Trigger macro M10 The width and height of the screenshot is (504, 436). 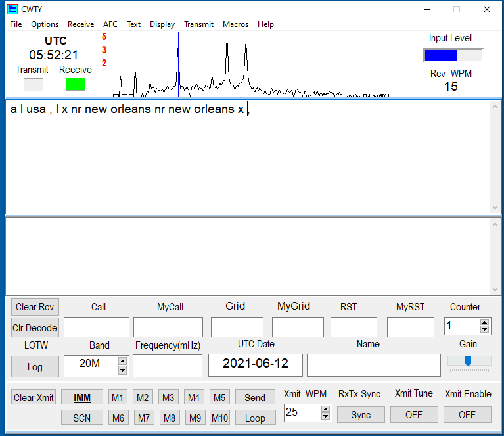click(219, 418)
